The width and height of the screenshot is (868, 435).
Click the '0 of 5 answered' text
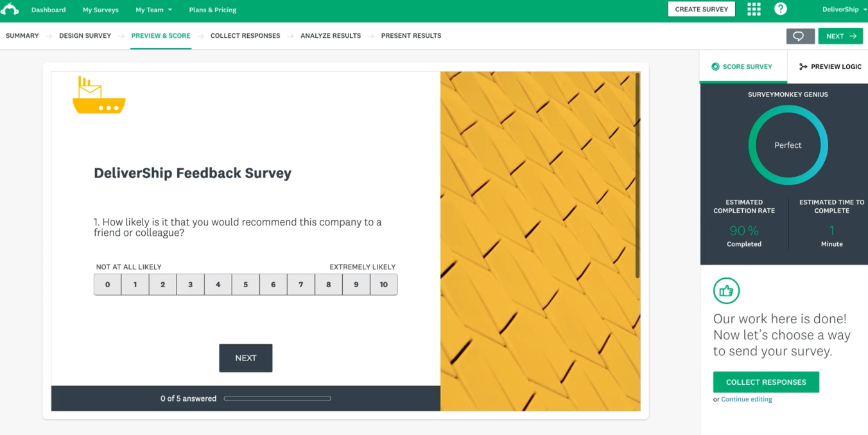(189, 398)
